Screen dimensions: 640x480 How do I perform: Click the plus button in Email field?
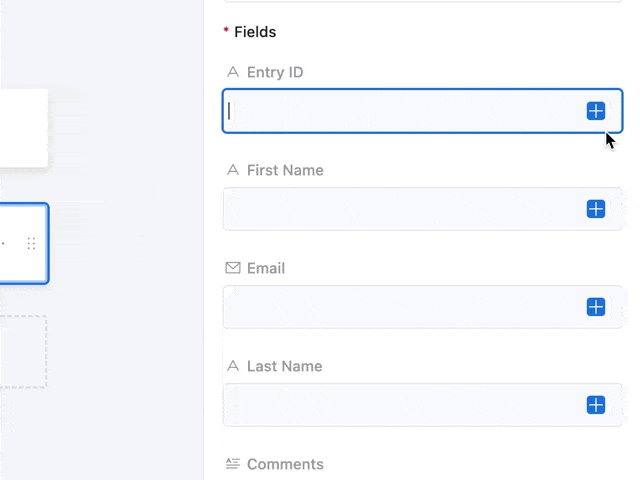(x=596, y=307)
